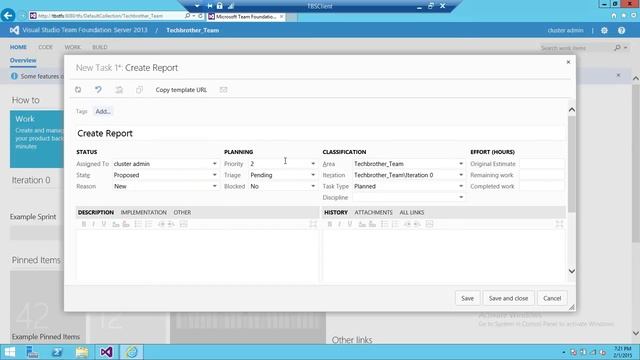Toggle bold in Description editor

[x=84, y=224]
